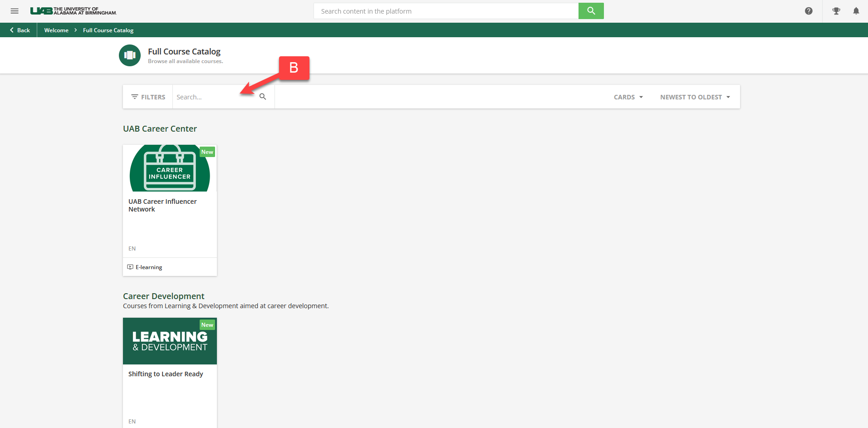Click the New badge on Career Influencer card

[207, 152]
